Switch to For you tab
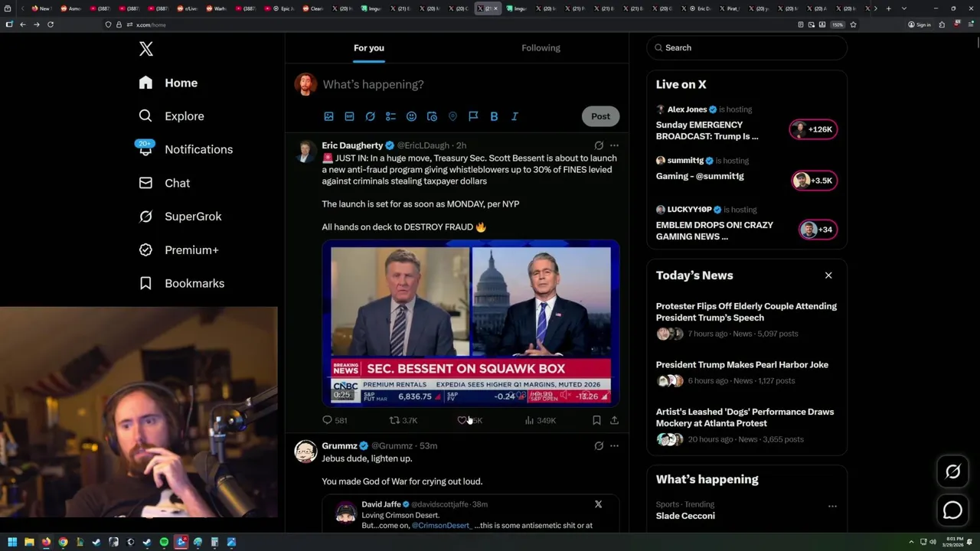 pos(369,47)
